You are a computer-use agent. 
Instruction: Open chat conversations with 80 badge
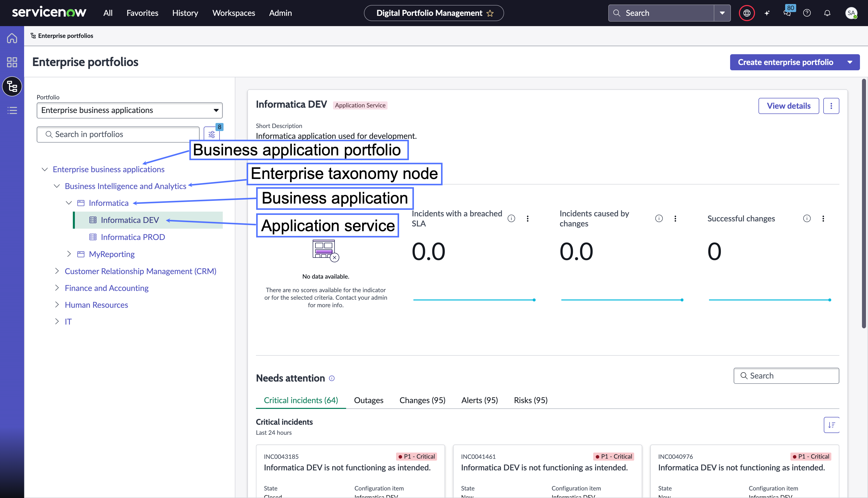click(787, 12)
